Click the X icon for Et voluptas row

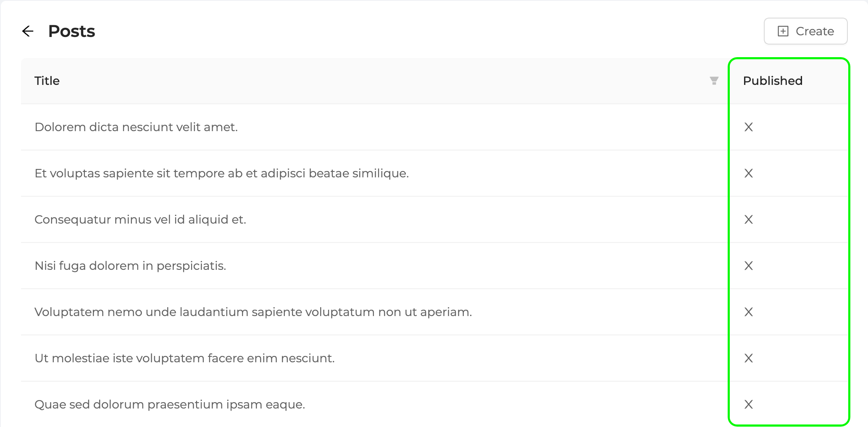(x=749, y=173)
